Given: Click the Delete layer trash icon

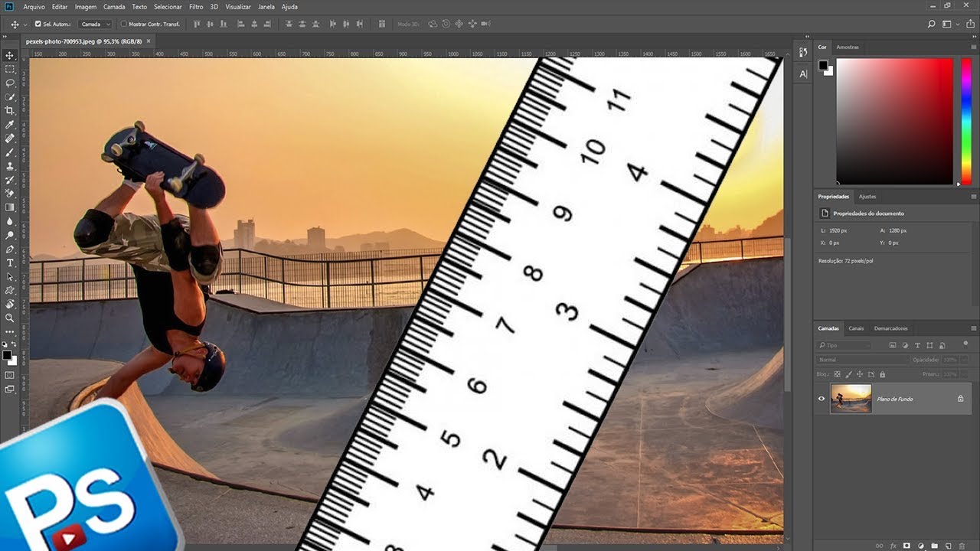Looking at the screenshot, I should [962, 546].
